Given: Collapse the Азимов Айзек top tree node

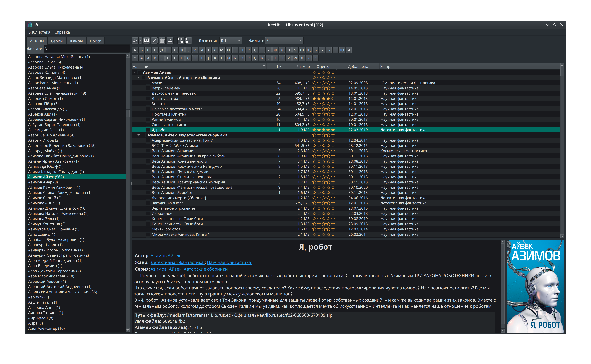Looking at the screenshot, I should (x=134, y=72).
